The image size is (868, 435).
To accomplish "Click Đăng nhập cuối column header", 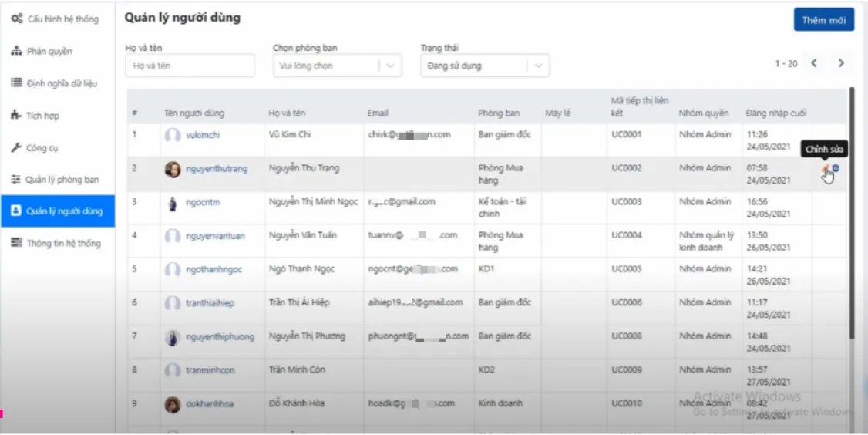I will [x=776, y=113].
